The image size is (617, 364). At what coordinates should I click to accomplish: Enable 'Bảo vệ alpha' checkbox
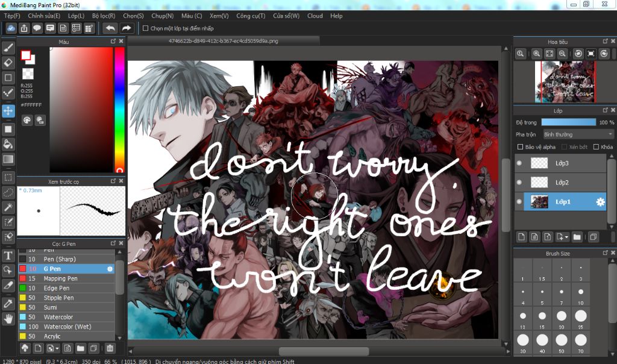[x=520, y=147]
